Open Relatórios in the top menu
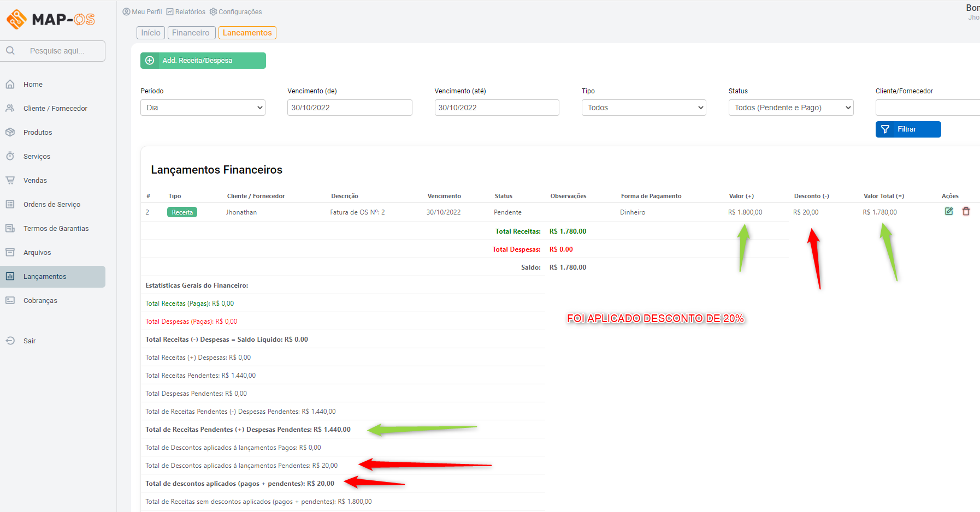The height and width of the screenshot is (512, 980). pyautogui.click(x=186, y=11)
